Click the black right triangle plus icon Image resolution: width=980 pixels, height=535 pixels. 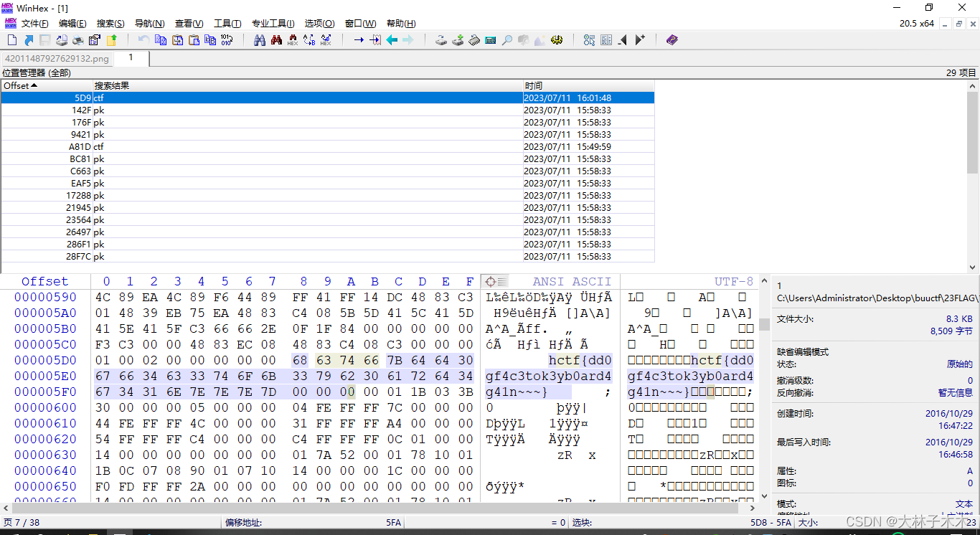(x=640, y=40)
